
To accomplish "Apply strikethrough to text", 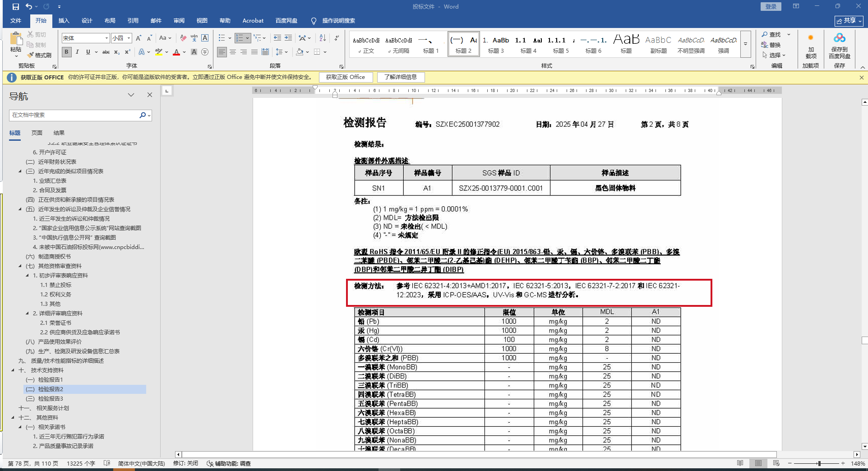I will (106, 52).
